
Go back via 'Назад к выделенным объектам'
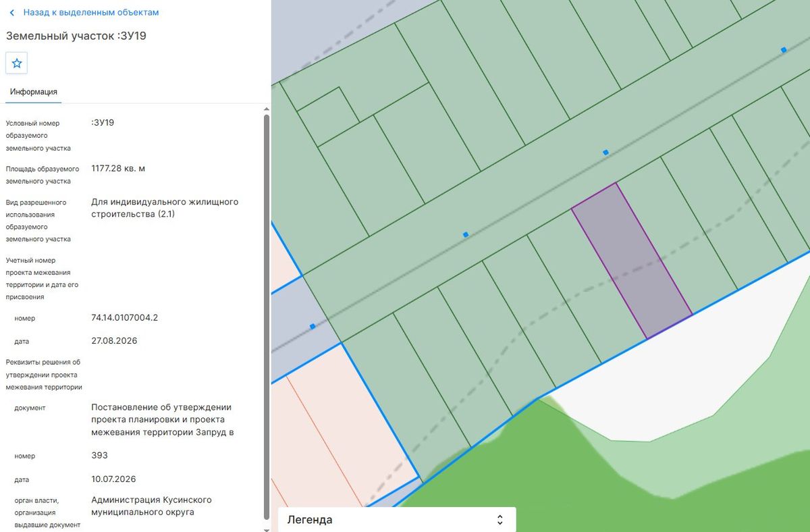tap(84, 12)
